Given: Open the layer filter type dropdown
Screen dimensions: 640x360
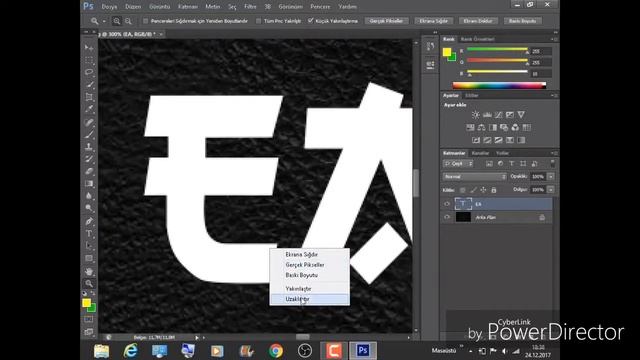Looking at the screenshot, I should click(x=458, y=164).
